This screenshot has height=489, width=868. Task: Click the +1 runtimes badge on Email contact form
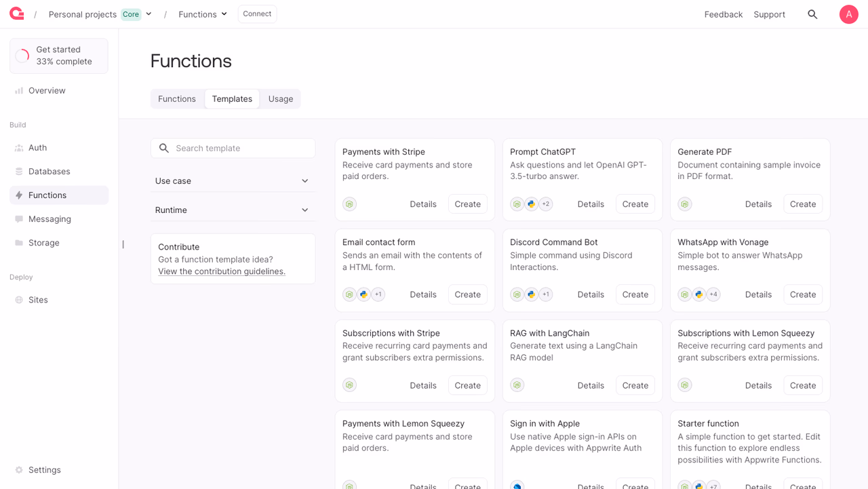coord(378,294)
